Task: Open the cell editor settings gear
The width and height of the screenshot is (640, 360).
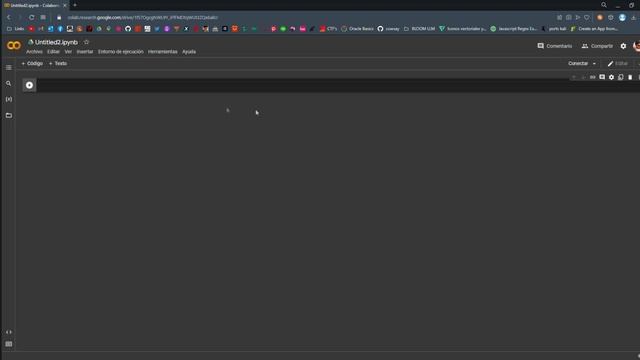Action: 611,77
